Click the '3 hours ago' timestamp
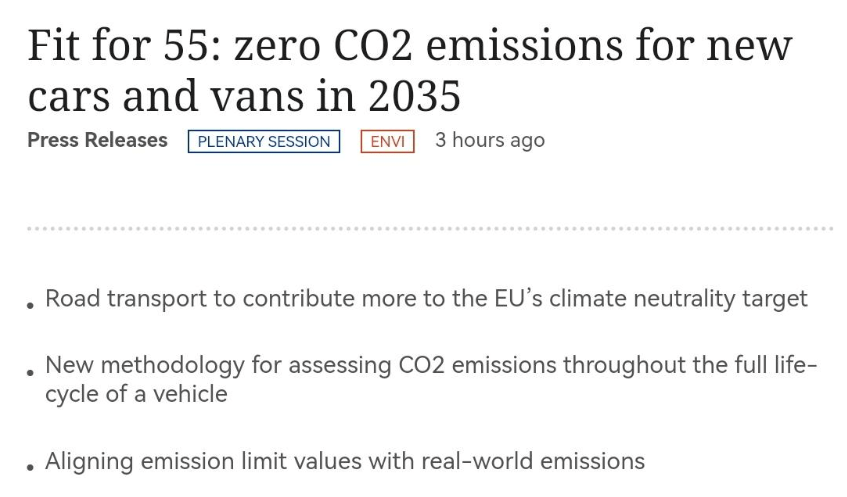The height and width of the screenshot is (497, 847). (490, 140)
